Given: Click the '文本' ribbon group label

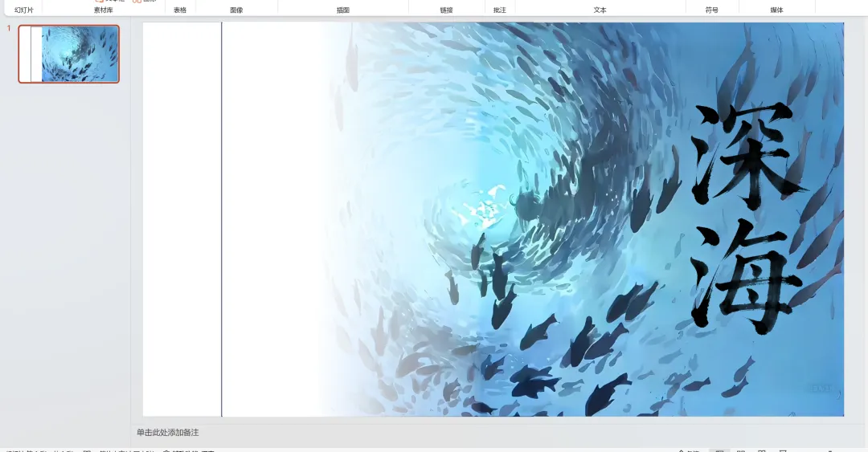Looking at the screenshot, I should tap(600, 10).
